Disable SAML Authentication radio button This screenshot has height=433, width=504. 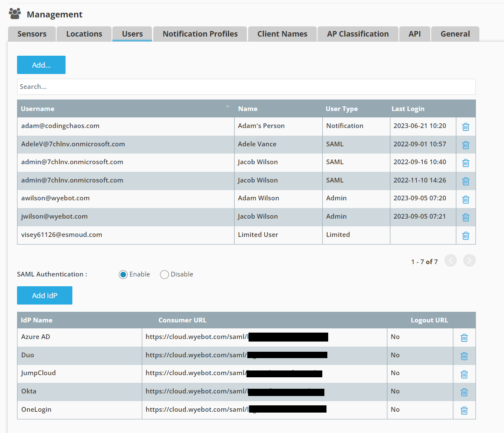point(164,275)
